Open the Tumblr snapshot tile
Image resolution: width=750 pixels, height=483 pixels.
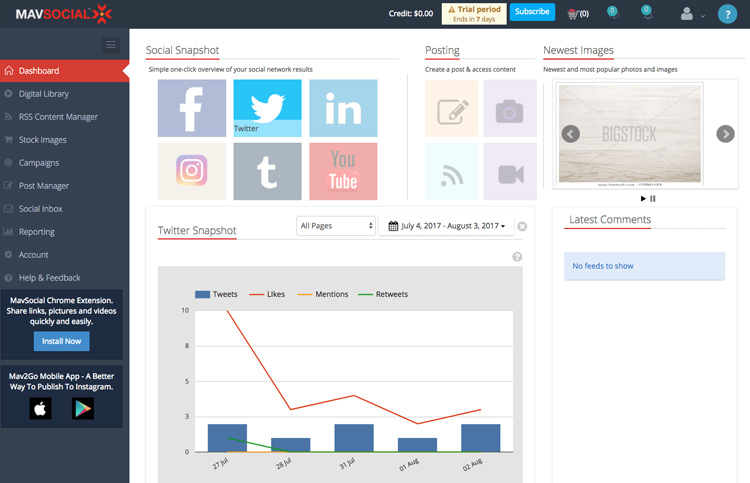(x=267, y=171)
